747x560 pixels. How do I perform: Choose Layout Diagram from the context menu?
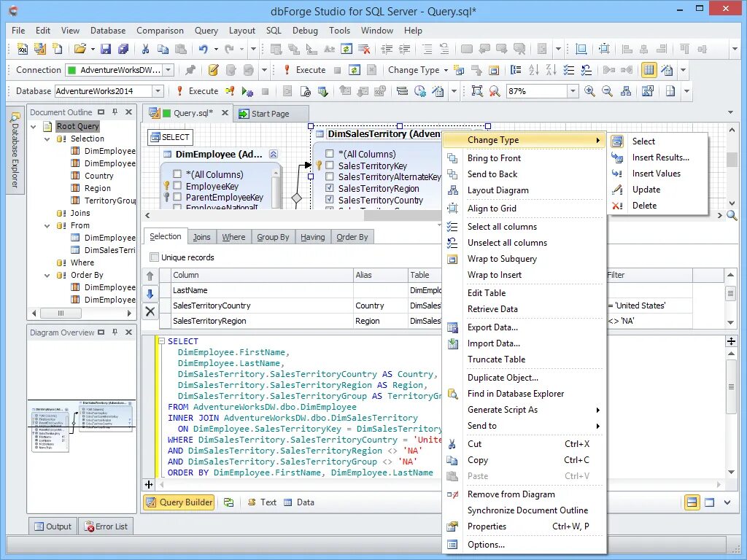pyautogui.click(x=524, y=190)
